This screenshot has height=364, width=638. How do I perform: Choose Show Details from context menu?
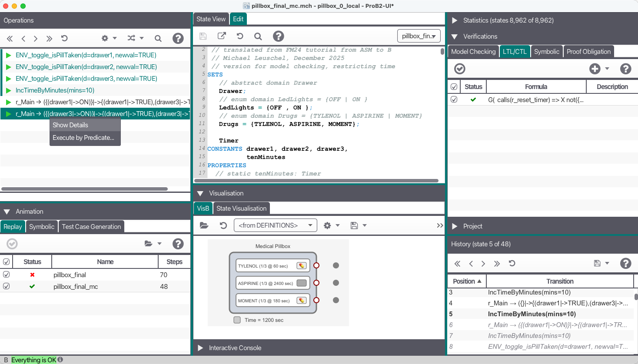point(70,125)
